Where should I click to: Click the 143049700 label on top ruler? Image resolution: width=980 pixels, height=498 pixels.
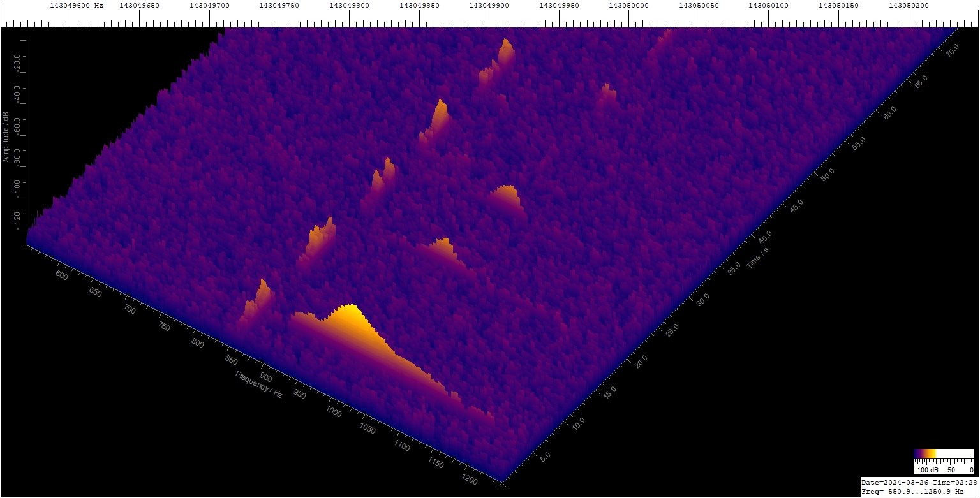tap(210, 5)
